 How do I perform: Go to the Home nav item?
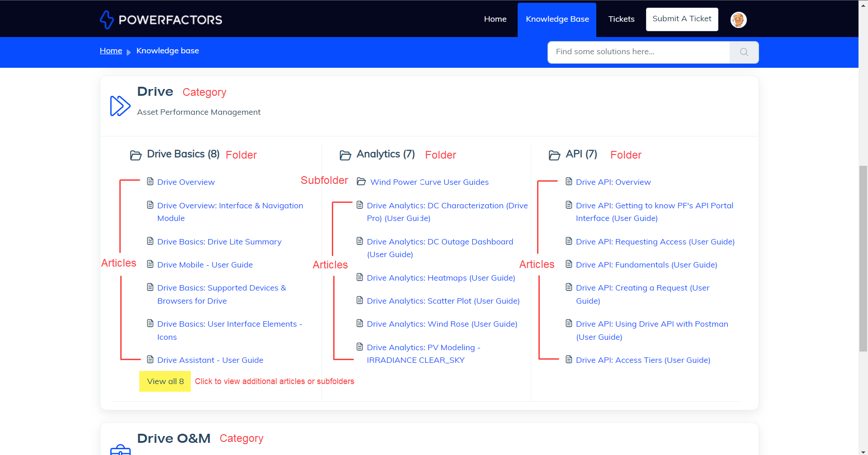[x=495, y=19]
